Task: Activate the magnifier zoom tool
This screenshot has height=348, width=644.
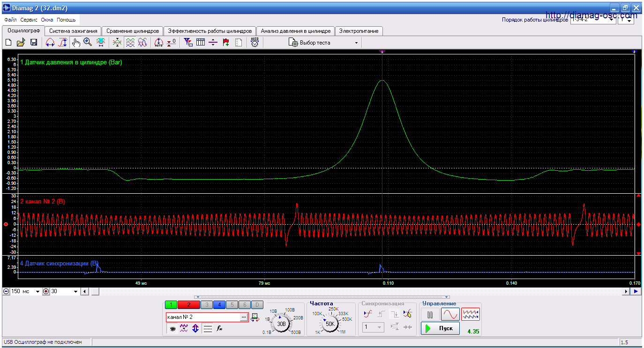Action: pyautogui.click(x=88, y=43)
